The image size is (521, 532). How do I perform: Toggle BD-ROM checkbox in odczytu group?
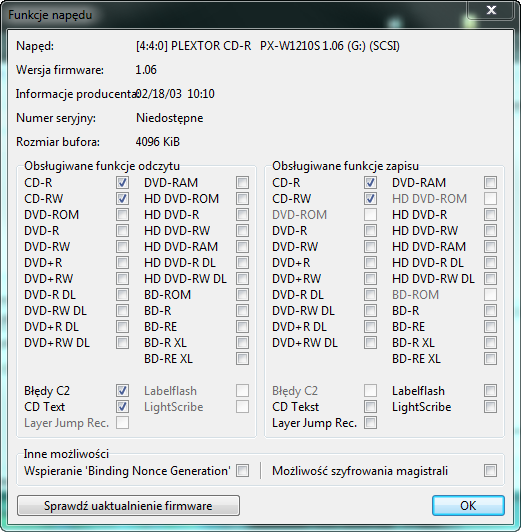click(x=243, y=294)
